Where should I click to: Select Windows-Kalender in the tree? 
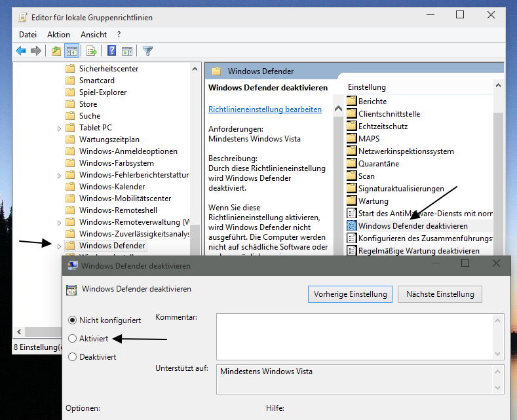(112, 187)
